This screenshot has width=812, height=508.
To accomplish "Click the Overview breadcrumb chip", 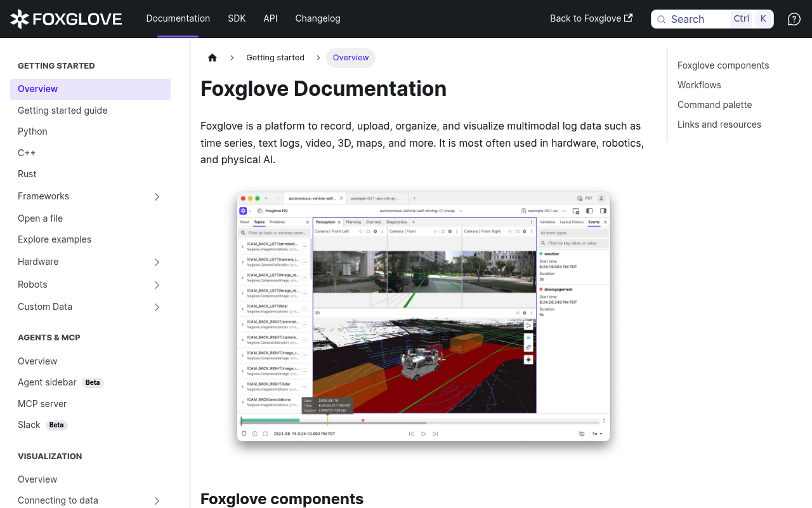I will click(x=351, y=58).
